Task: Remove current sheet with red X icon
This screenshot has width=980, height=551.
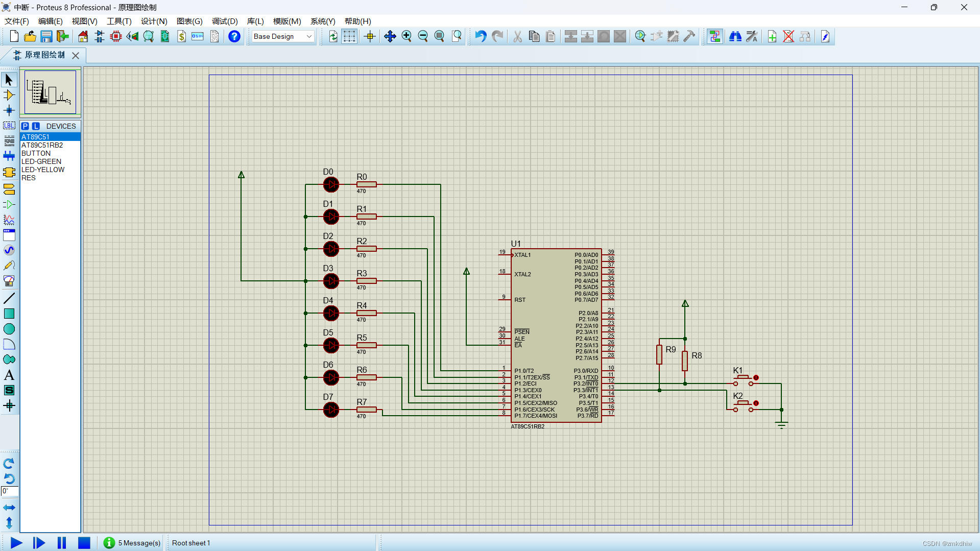Action: 788,36
